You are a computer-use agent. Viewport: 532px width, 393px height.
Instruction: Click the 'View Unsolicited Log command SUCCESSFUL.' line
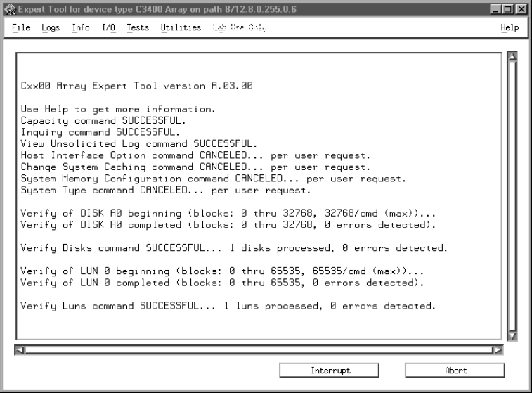click(x=138, y=143)
